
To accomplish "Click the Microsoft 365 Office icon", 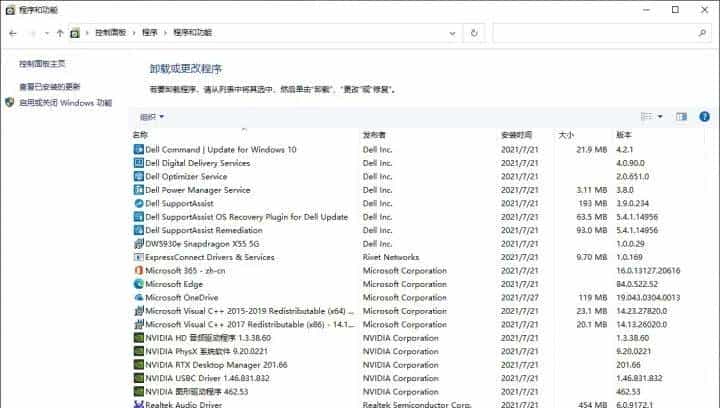I will (x=139, y=270).
